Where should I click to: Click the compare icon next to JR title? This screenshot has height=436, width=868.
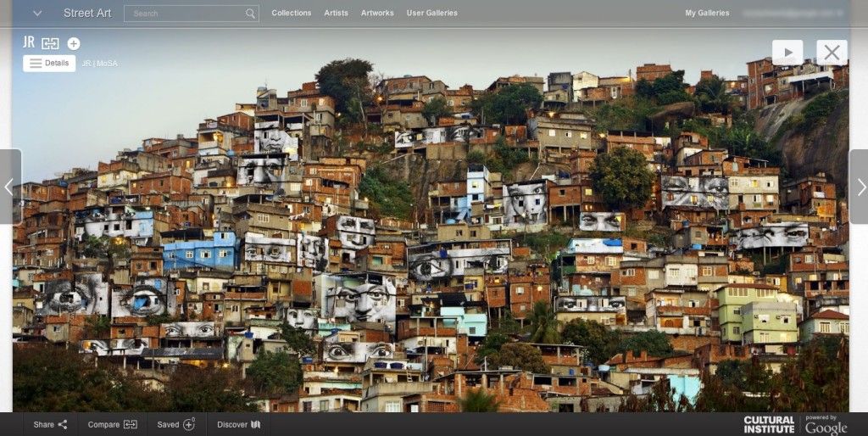pyautogui.click(x=51, y=43)
